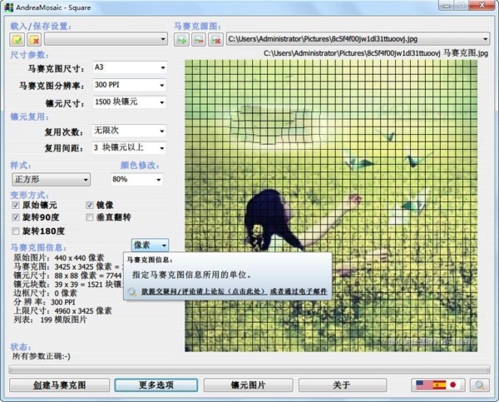Click the load settings checkmark icon
499x402 pixels.
click(17, 40)
